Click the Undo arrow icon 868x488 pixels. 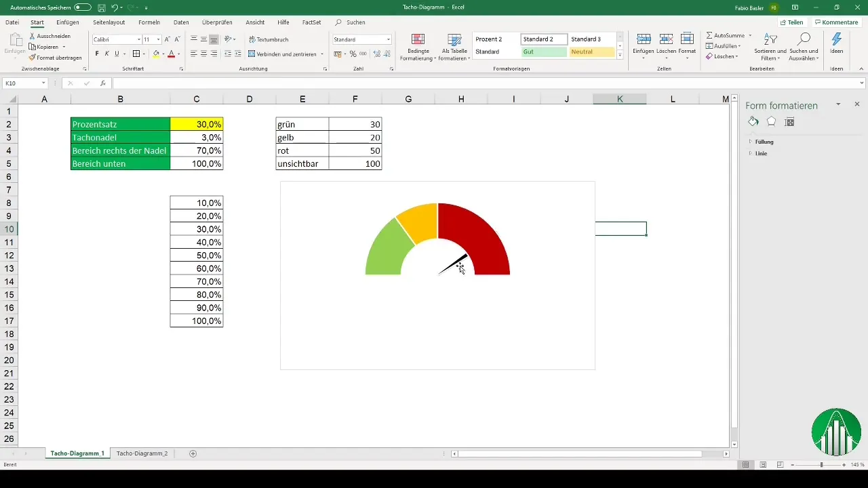[x=115, y=7]
